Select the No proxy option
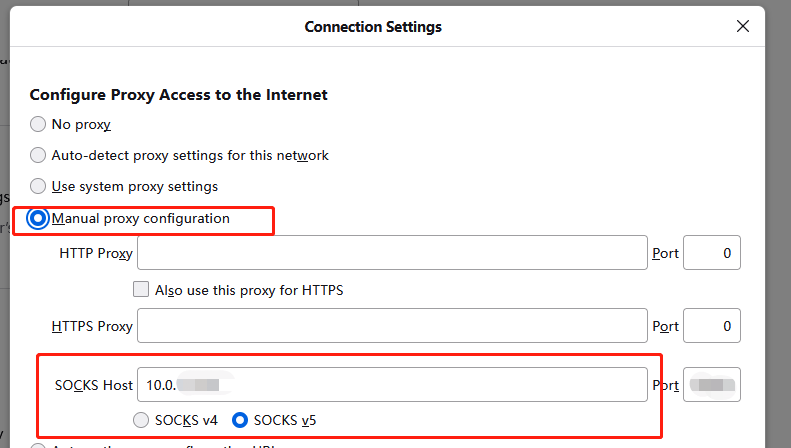The image size is (791, 448). pyautogui.click(x=38, y=125)
